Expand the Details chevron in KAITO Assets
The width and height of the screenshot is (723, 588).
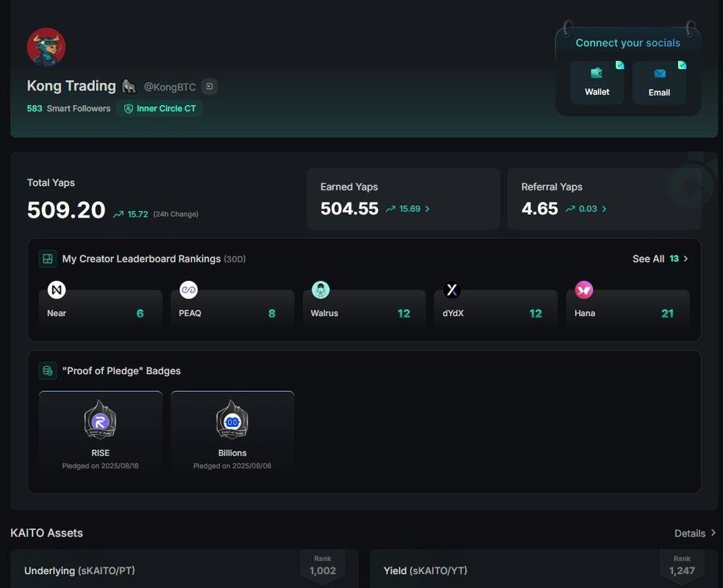(713, 533)
